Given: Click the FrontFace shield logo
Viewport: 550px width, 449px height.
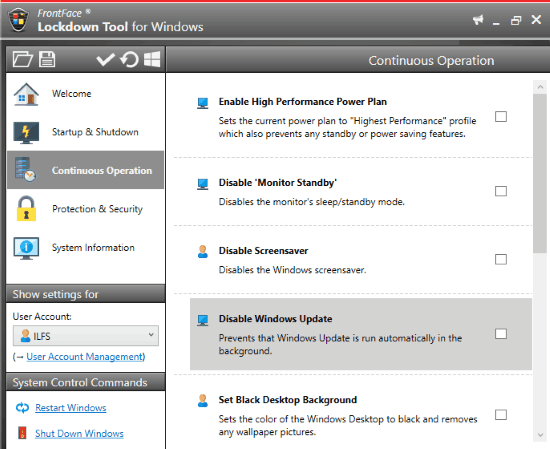Looking at the screenshot, I should (x=18, y=20).
